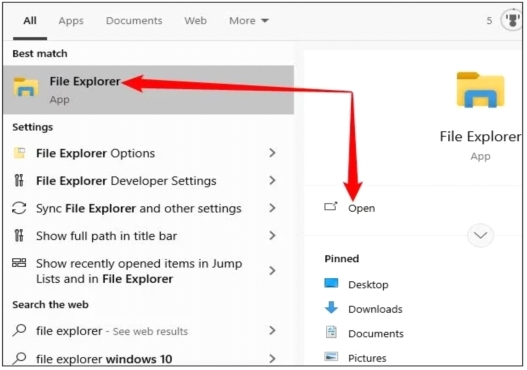Click the Jump Lists settings icon
This screenshot has height=370, width=527.
19,262
